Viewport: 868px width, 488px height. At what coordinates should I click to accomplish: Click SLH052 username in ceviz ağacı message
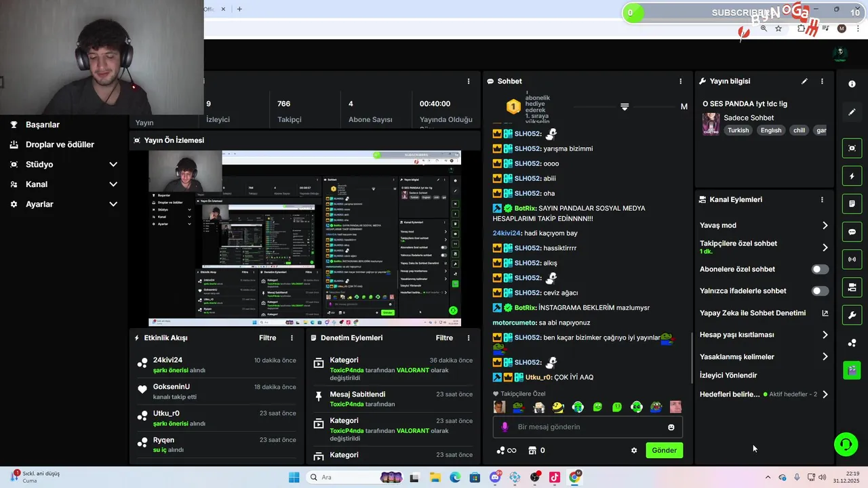coord(528,293)
